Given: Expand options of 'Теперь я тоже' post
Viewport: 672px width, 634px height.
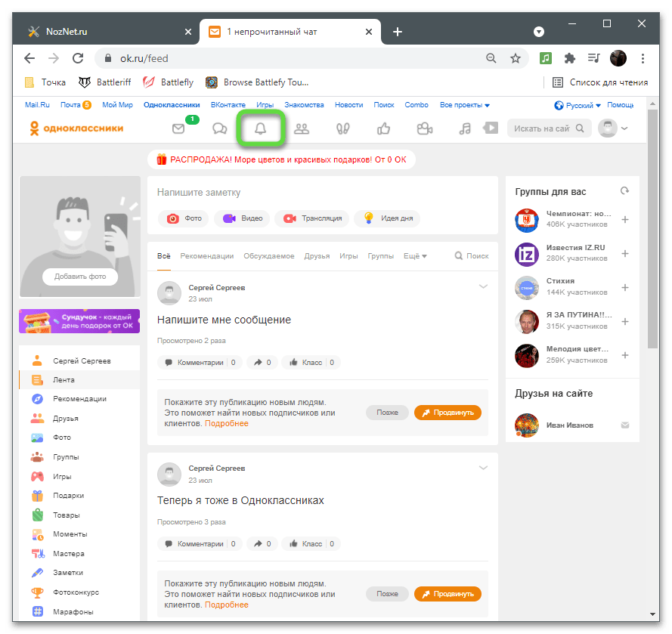Looking at the screenshot, I should pos(483,468).
